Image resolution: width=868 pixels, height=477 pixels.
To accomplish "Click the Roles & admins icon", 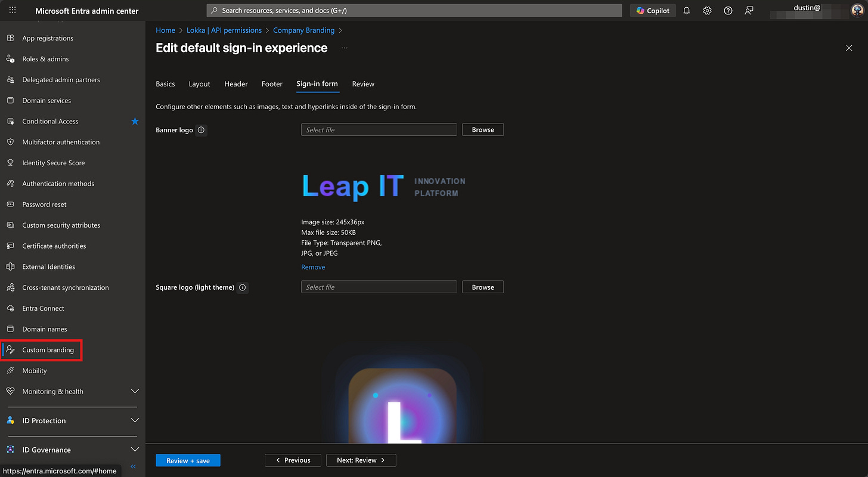I will click(10, 59).
